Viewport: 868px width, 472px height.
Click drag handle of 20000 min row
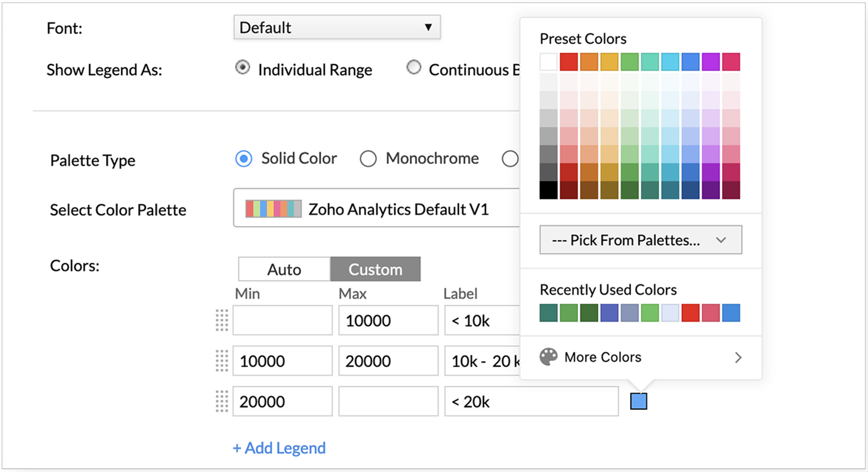[222, 401]
